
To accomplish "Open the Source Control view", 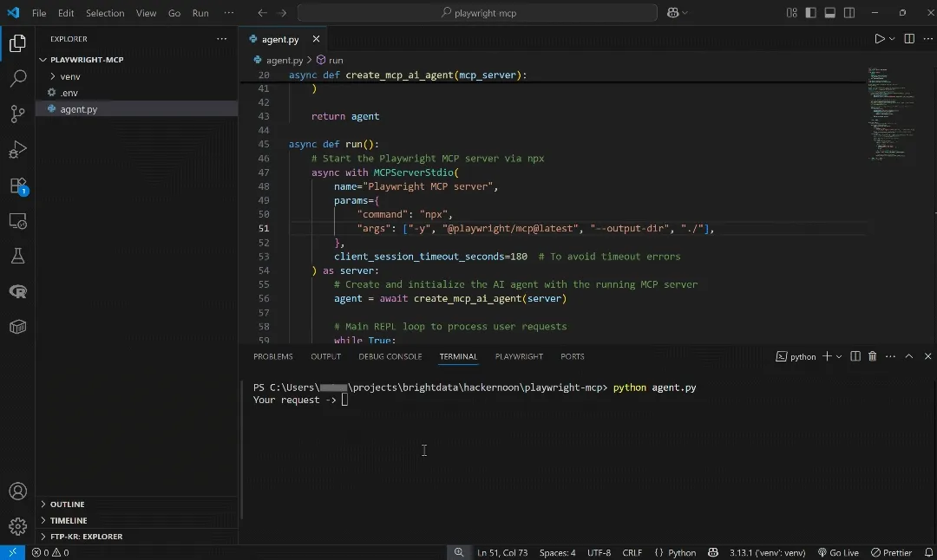I will click(x=18, y=114).
